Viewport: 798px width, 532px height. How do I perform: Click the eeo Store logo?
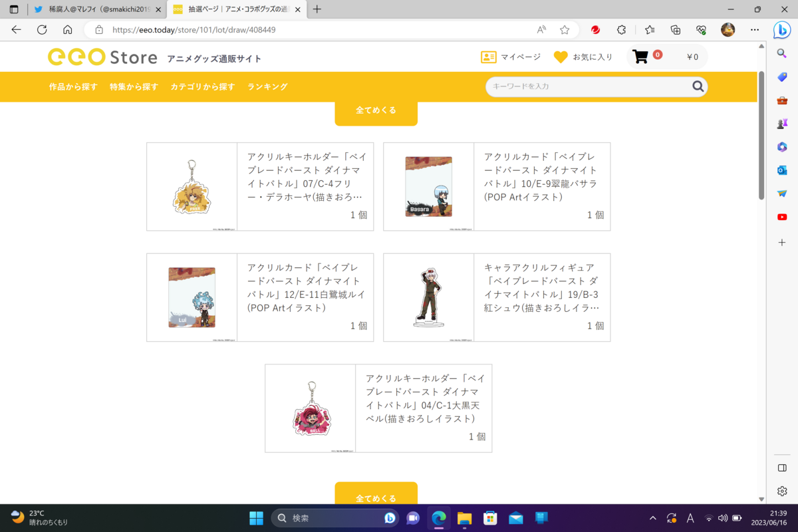pos(102,57)
